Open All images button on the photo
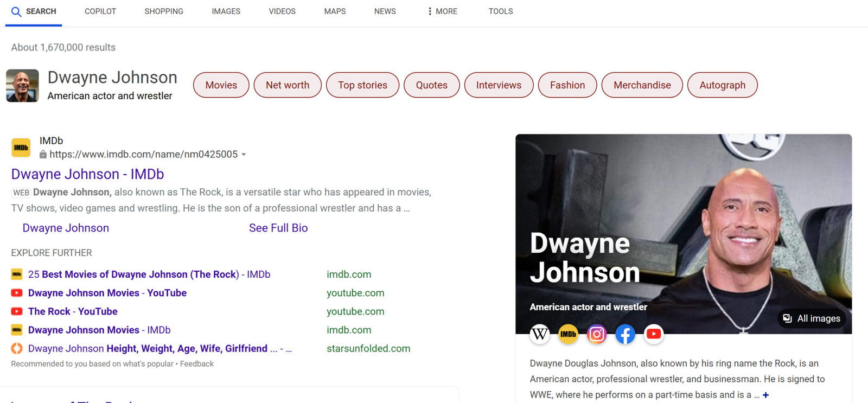The width and height of the screenshot is (868, 403). (x=812, y=318)
